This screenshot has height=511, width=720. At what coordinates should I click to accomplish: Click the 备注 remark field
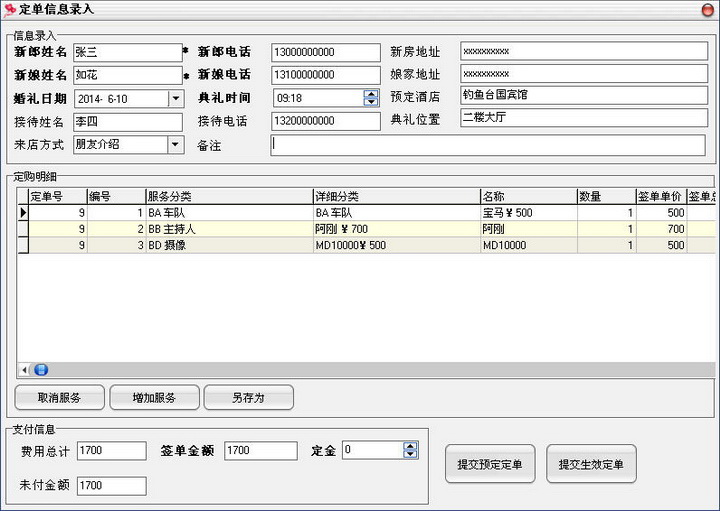click(x=488, y=145)
